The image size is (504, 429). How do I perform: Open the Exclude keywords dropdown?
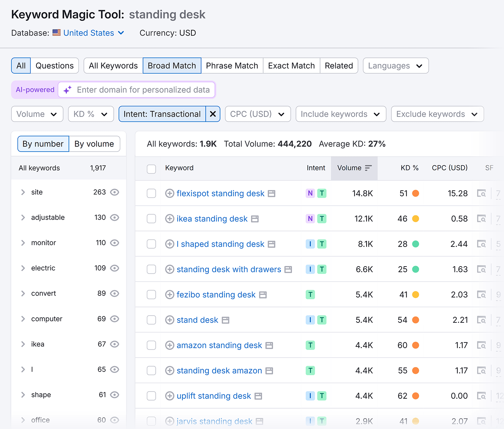(x=437, y=114)
